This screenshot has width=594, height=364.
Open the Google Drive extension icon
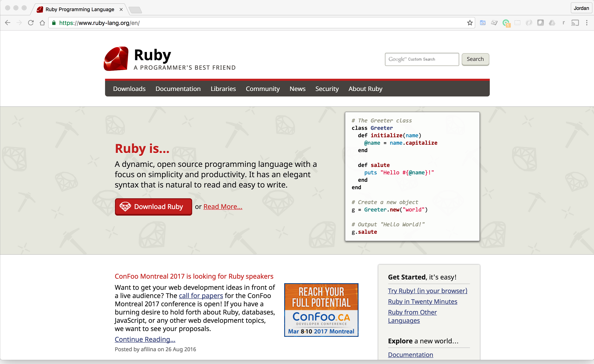pyautogui.click(x=552, y=23)
